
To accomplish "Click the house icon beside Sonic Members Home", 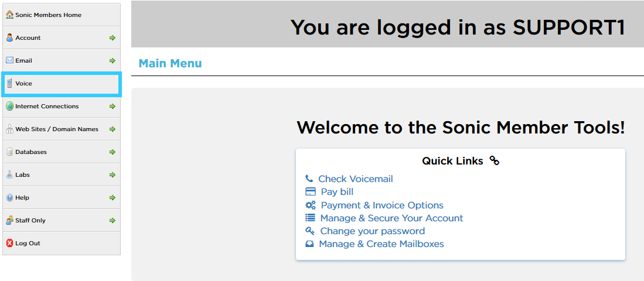I will click(9, 15).
